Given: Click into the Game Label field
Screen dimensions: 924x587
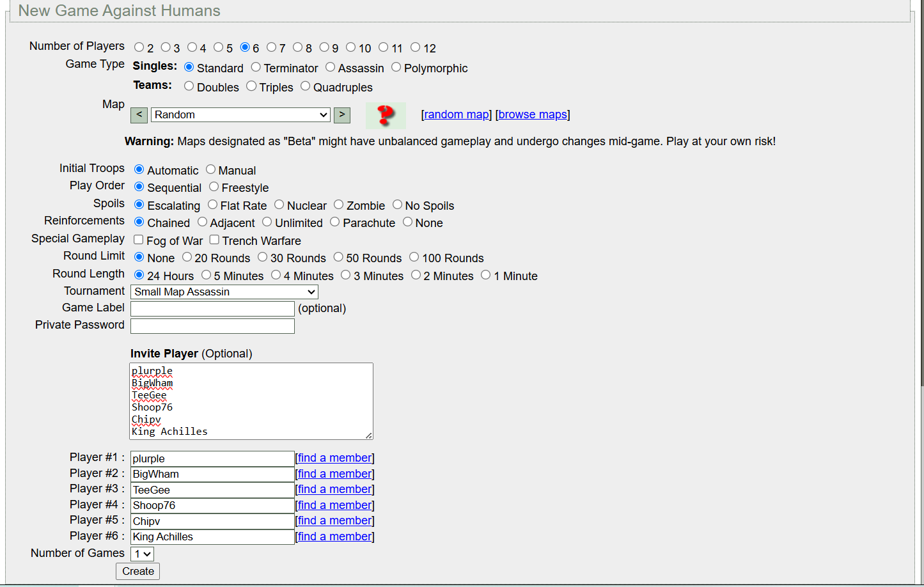Looking at the screenshot, I should pos(212,309).
